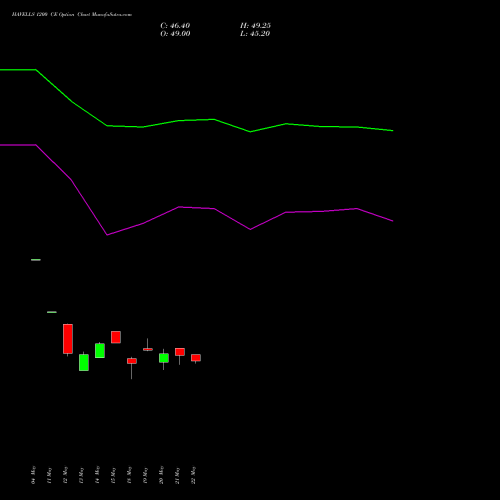The height and width of the screenshot is (500, 500).
Task: Click the high price value H: 49.25
Action: coord(255,26)
